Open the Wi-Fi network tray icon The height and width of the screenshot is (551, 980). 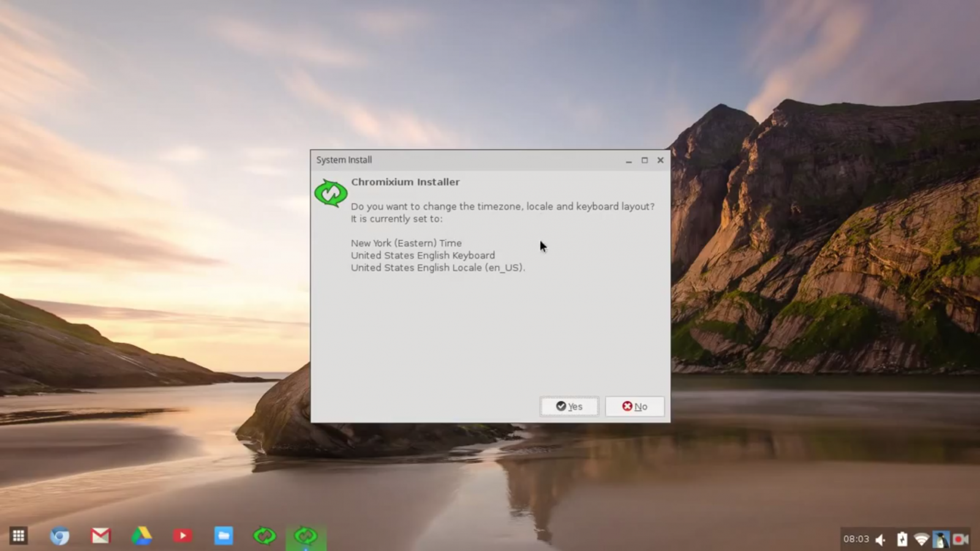click(921, 539)
